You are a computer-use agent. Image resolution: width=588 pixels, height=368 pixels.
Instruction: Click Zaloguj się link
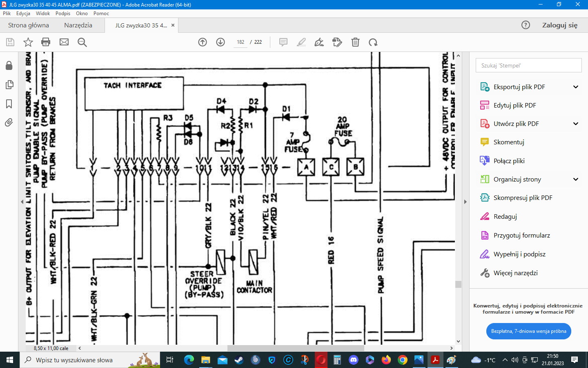(559, 25)
